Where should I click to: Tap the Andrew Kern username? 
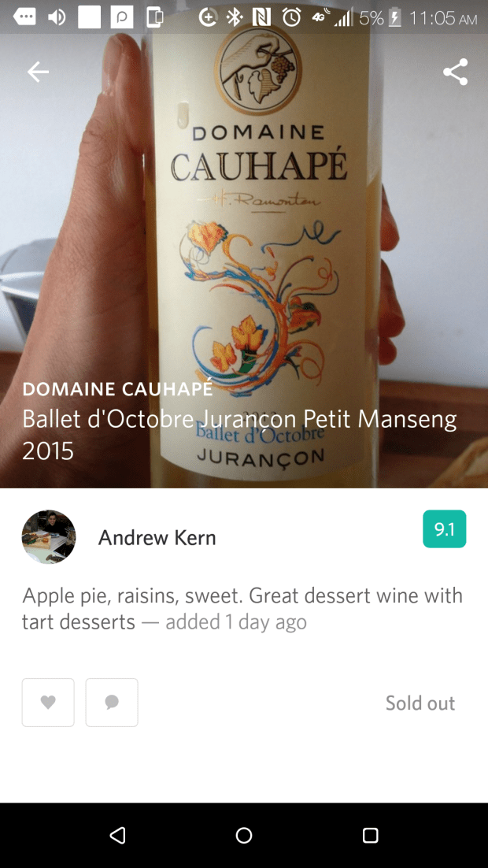click(157, 538)
